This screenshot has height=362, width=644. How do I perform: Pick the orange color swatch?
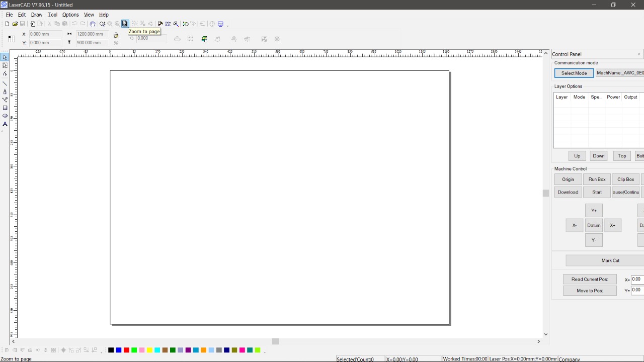[203, 350]
